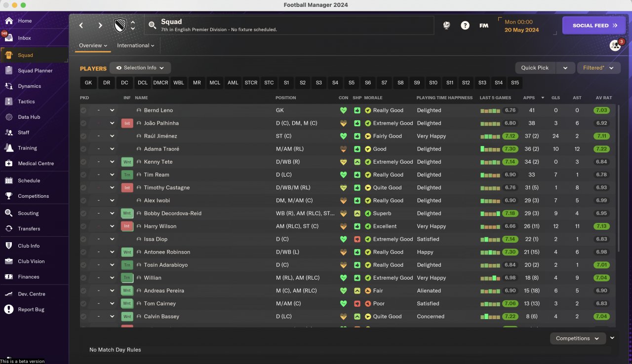632x364 pixels.
Task: Toggle pick checkbox for Kenny Tete
Action: (83, 162)
